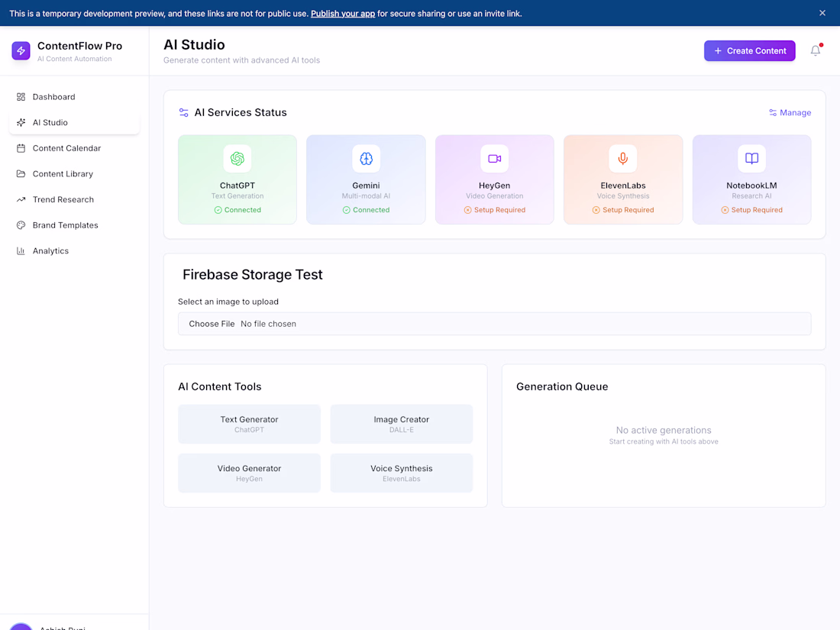840x630 pixels.
Task: Dismiss the development preview banner
Action: tap(822, 13)
